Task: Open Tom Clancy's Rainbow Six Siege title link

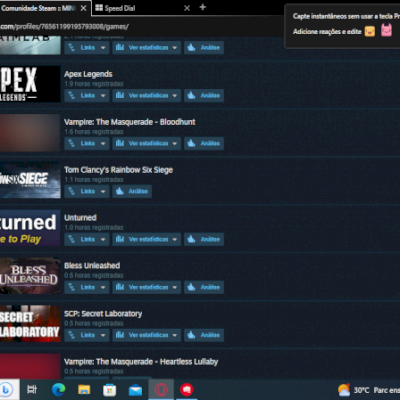Action: click(x=118, y=170)
